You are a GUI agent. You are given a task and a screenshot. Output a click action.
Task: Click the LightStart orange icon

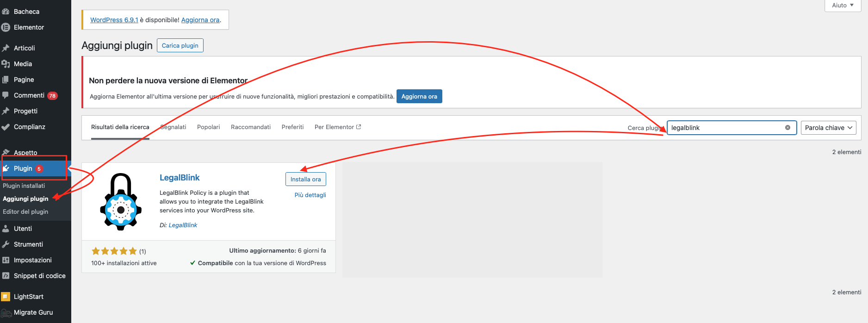pos(6,297)
